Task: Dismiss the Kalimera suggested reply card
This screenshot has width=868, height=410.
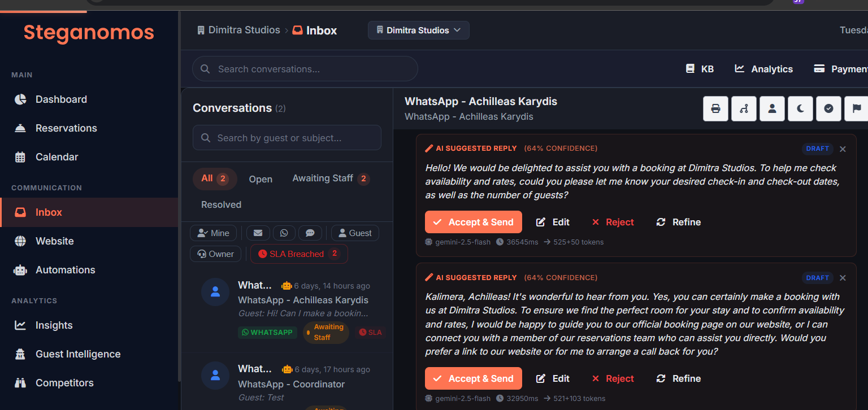Action: coord(843,278)
